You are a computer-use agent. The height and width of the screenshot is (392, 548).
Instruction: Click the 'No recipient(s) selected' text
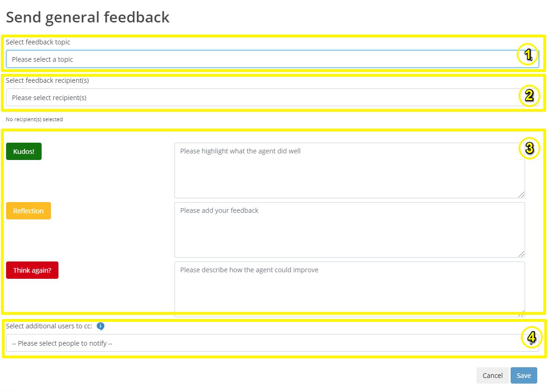click(34, 119)
